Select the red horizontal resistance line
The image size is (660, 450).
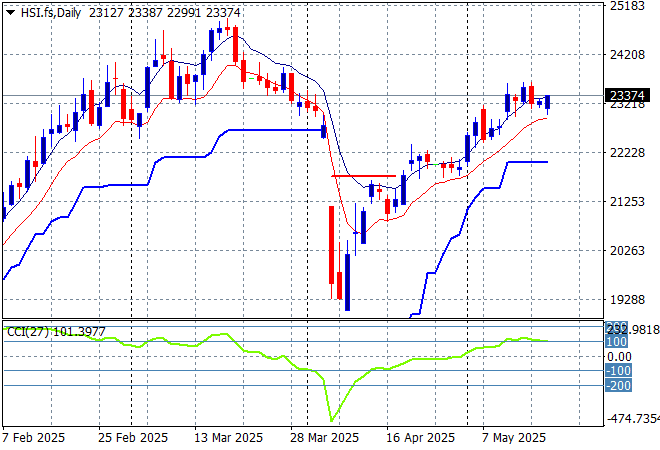coord(364,176)
